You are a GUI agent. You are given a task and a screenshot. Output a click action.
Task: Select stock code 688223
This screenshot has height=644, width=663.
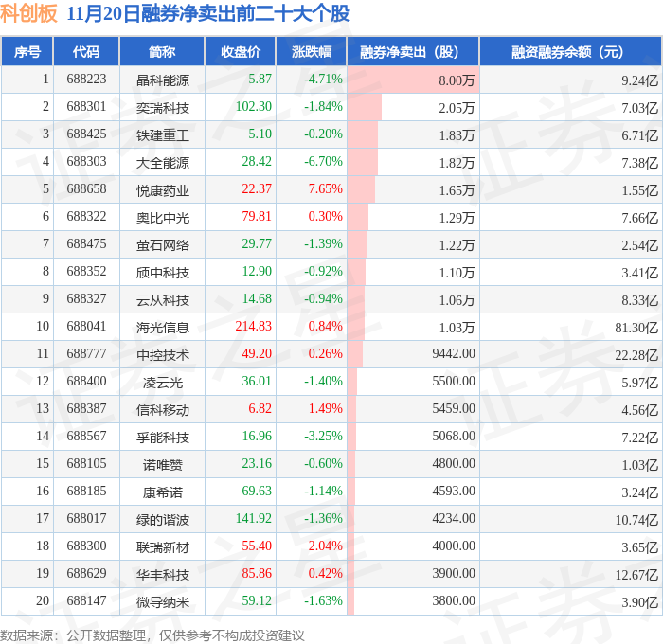point(86,79)
